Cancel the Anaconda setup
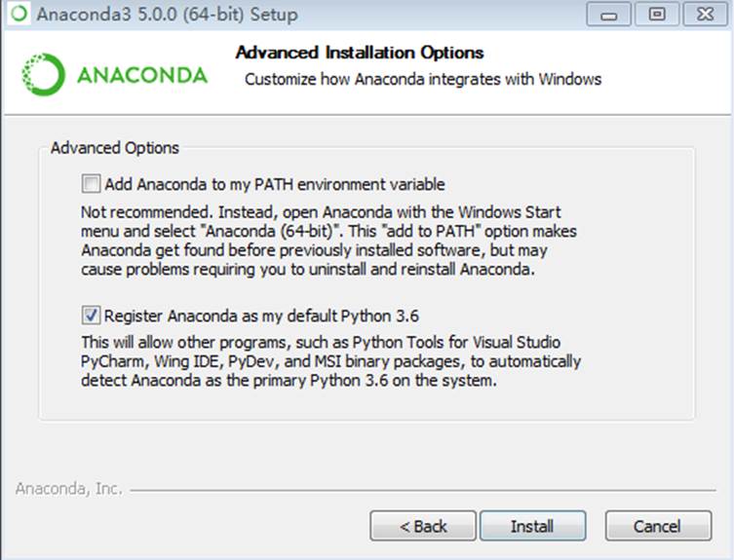The image size is (734, 560). click(x=658, y=526)
